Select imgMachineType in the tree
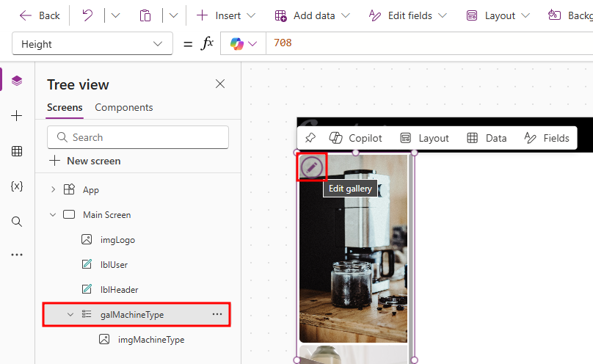Screen dimensions: 593x364 pyautogui.click(x=151, y=340)
